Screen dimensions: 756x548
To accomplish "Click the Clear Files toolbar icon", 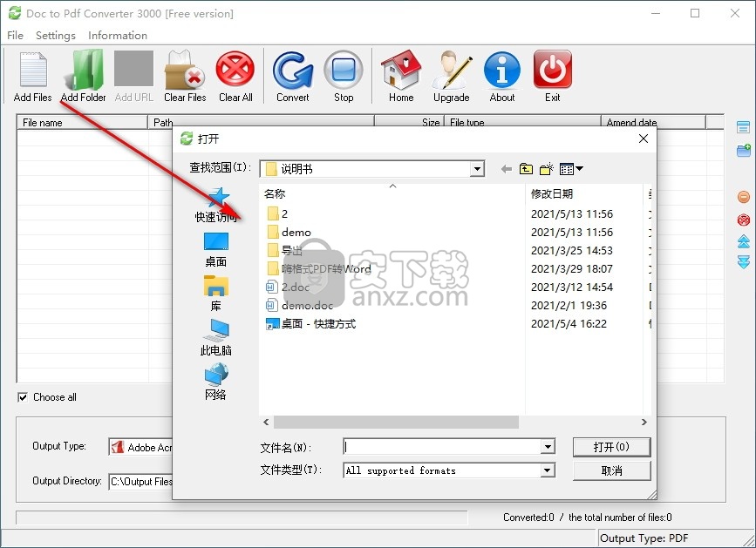I will pyautogui.click(x=185, y=71).
